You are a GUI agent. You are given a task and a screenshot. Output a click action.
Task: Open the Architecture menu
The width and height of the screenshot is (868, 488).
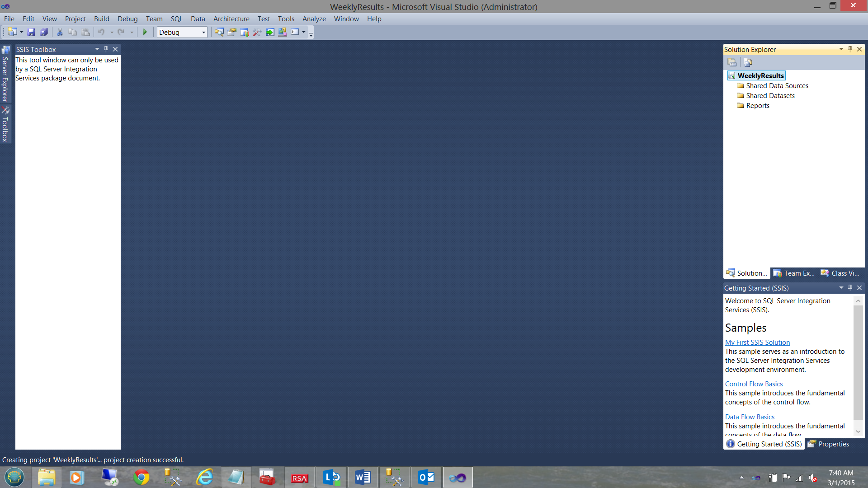(231, 19)
